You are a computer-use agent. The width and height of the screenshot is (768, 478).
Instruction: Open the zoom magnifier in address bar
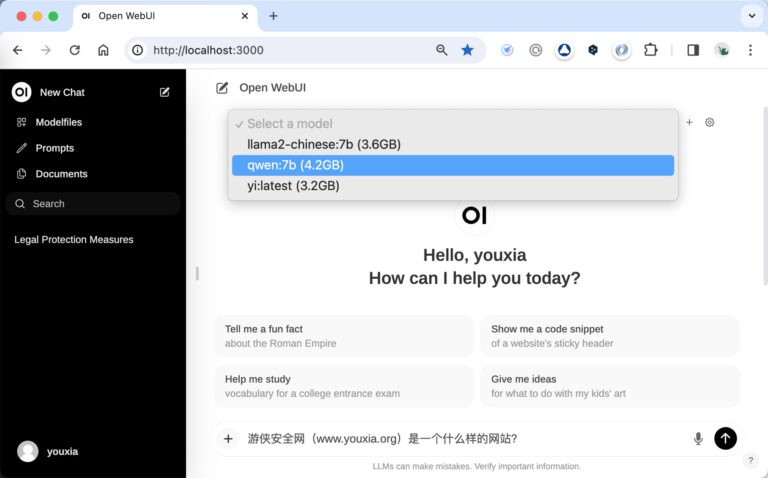(441, 50)
